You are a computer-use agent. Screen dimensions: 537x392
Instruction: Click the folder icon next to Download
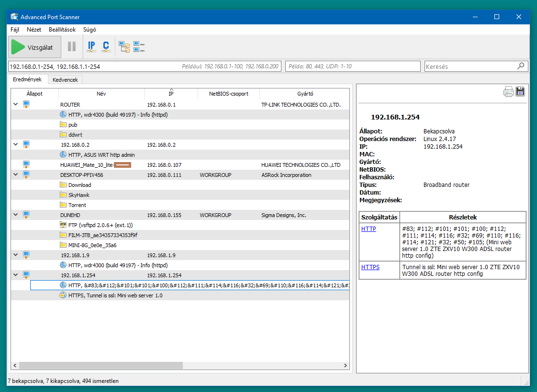pos(63,185)
